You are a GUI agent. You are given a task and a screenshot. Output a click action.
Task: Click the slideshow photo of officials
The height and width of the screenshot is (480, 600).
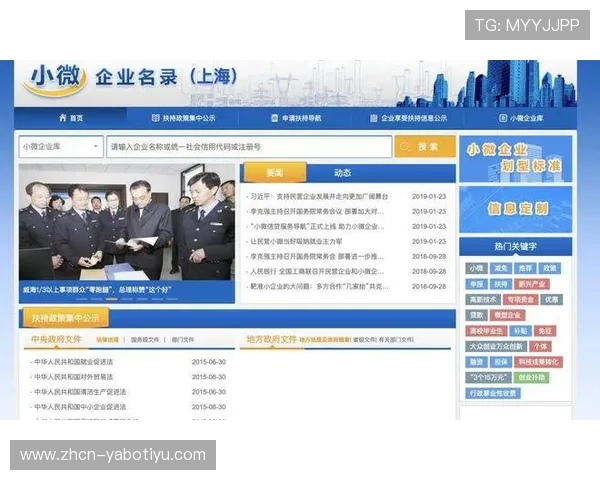point(127,222)
